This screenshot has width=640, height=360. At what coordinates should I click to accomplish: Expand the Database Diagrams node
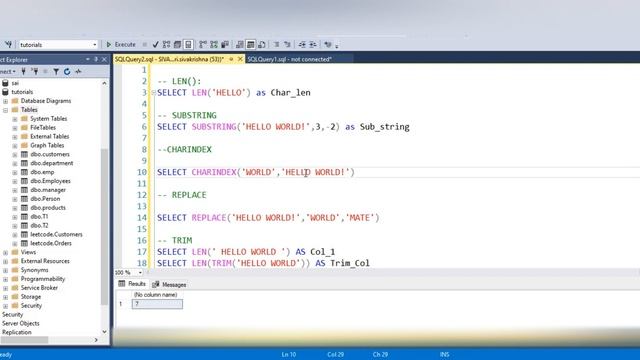point(5,101)
